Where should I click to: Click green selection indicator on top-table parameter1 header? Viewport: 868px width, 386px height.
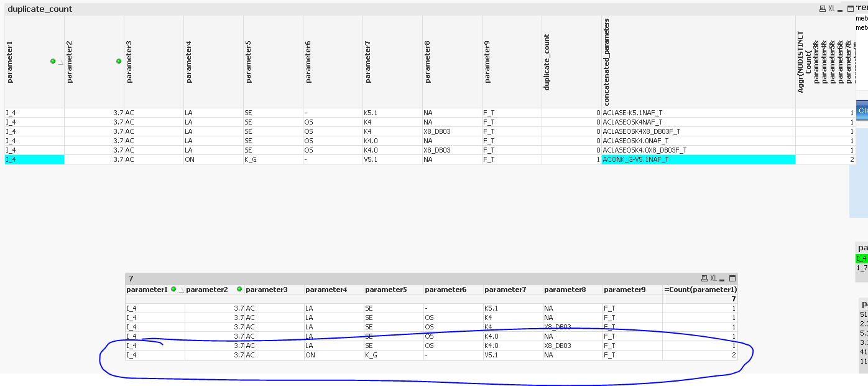pos(53,61)
